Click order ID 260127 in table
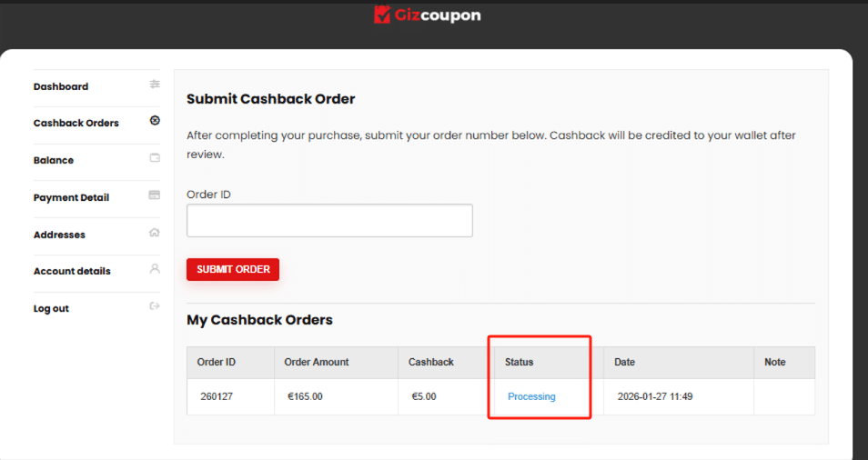868x460 pixels. [x=216, y=396]
